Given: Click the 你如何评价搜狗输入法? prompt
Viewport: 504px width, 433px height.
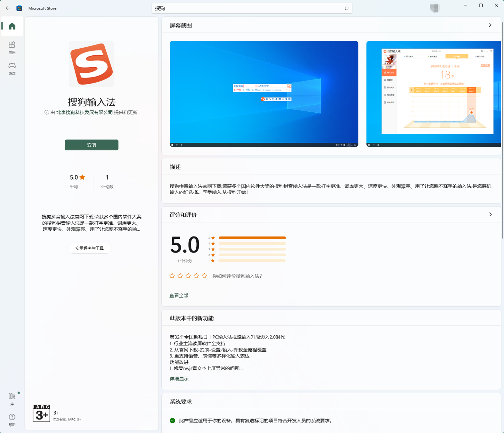Looking at the screenshot, I should pyautogui.click(x=237, y=276).
